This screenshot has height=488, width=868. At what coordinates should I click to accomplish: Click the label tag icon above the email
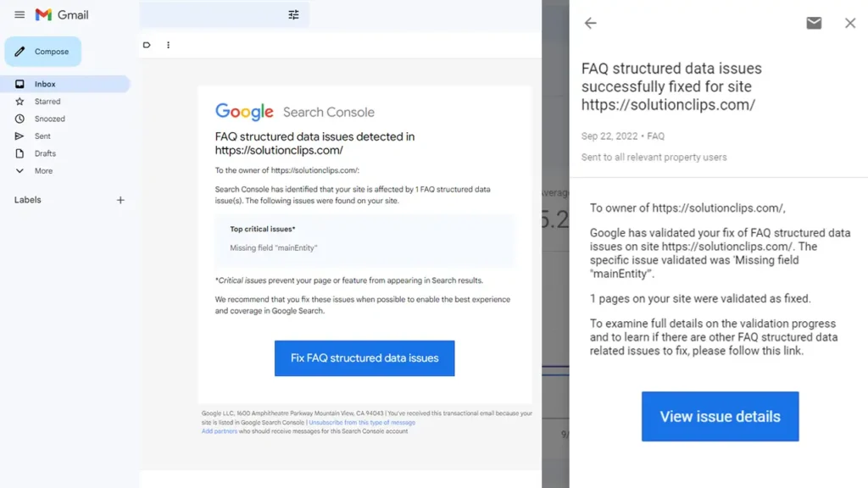tap(147, 45)
